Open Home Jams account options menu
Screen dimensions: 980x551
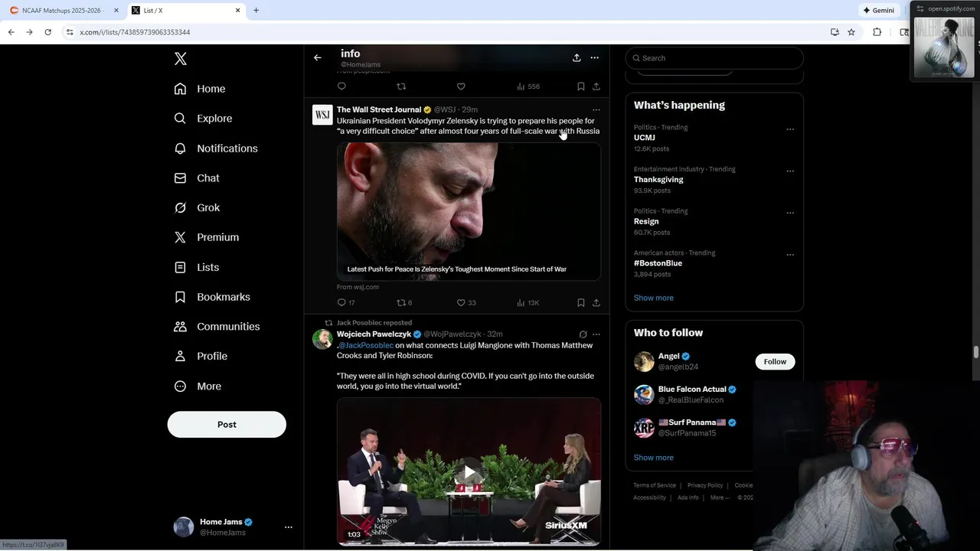289,527
